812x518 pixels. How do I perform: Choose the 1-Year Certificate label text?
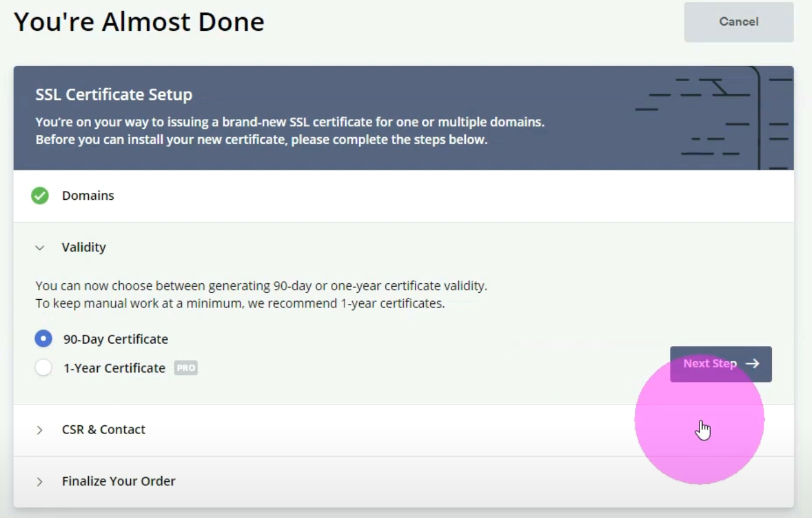click(114, 368)
